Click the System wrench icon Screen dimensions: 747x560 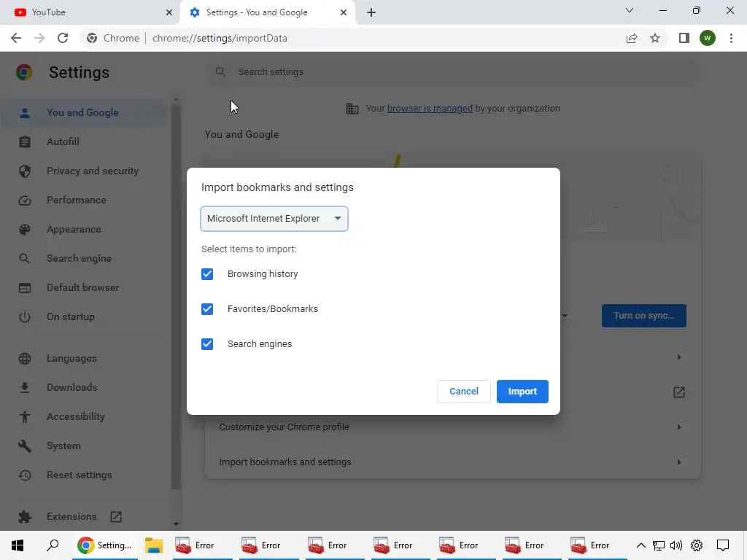click(24, 446)
